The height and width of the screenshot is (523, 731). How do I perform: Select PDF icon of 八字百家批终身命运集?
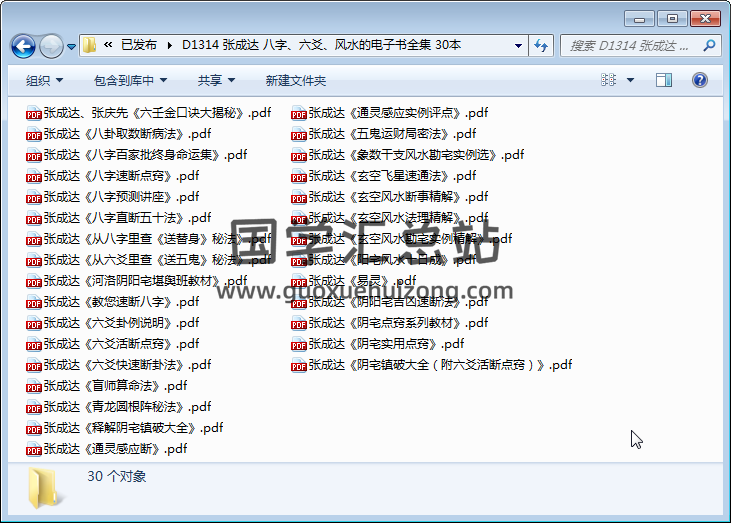point(34,155)
